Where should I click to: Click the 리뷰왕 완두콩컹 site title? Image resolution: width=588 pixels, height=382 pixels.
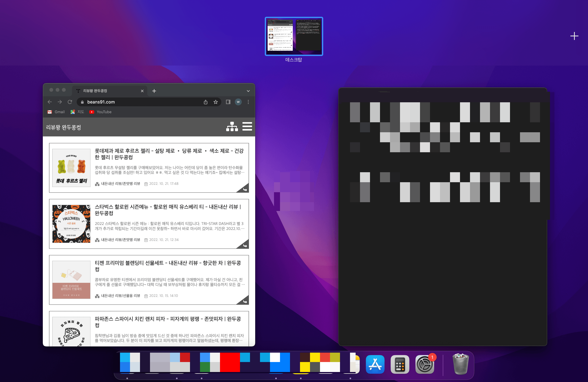pyautogui.click(x=63, y=127)
